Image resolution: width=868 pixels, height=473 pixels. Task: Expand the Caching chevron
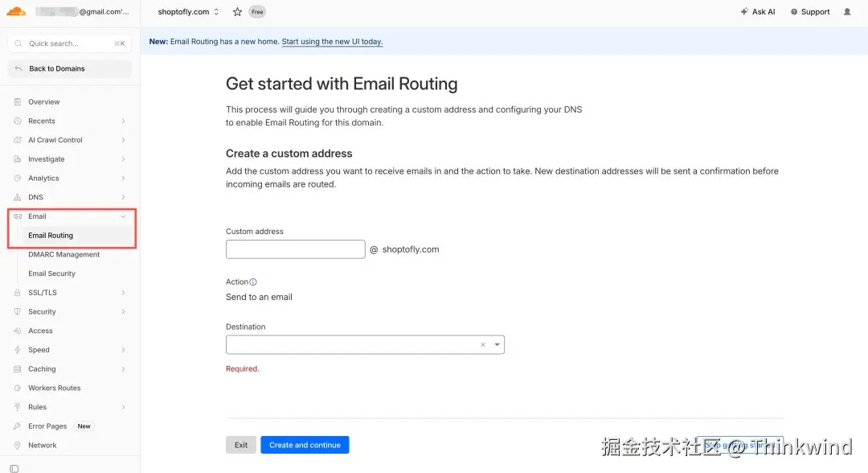pyautogui.click(x=123, y=369)
